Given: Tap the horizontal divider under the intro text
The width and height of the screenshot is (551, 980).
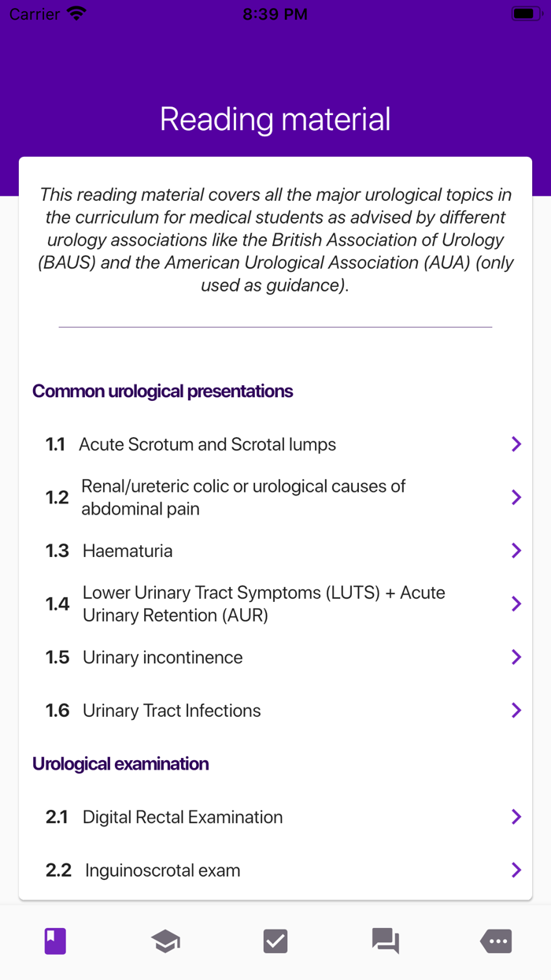Looking at the screenshot, I should pos(275,324).
